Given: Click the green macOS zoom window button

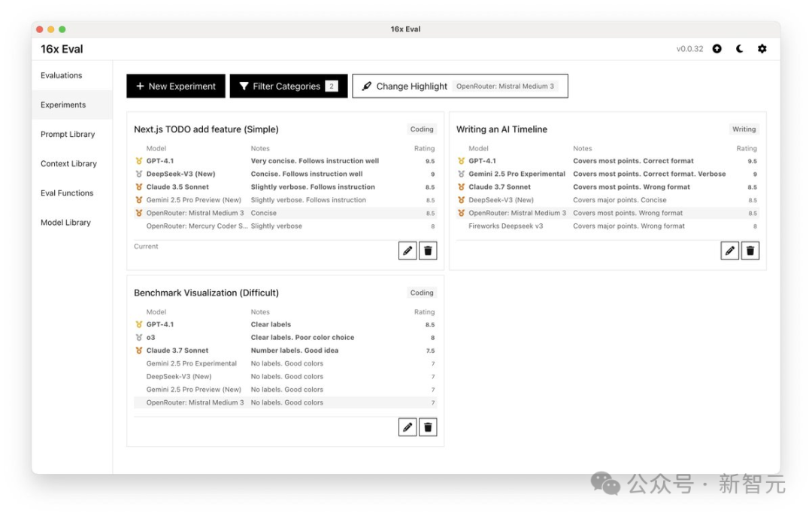Looking at the screenshot, I should 62,29.
